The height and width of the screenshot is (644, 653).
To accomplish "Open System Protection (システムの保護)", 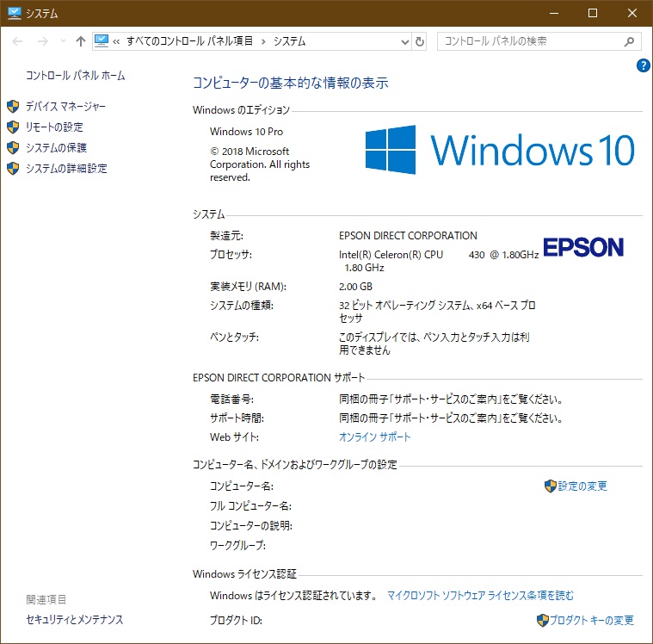I will 56,147.
